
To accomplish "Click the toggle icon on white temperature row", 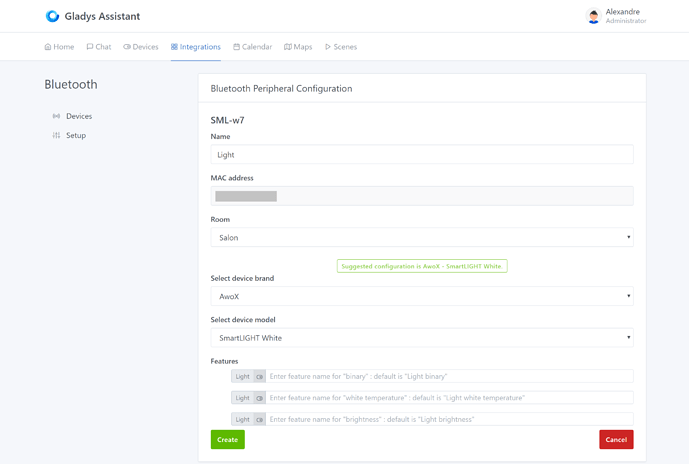I will pos(260,398).
